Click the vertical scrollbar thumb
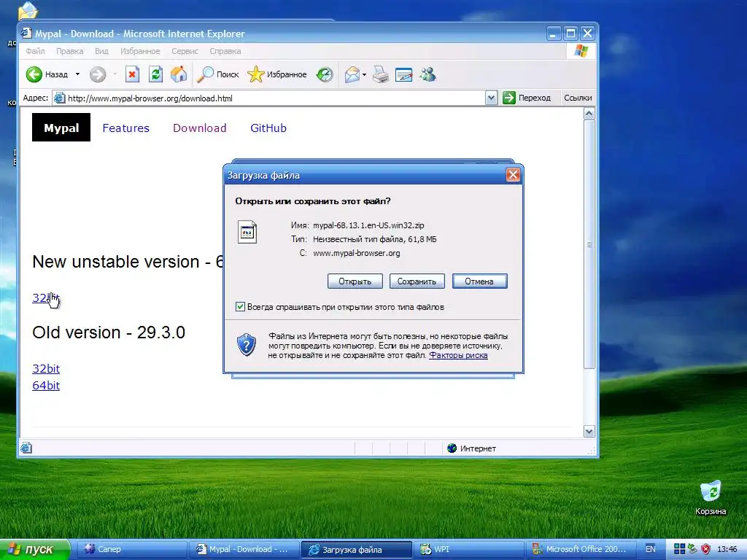 coord(589,244)
